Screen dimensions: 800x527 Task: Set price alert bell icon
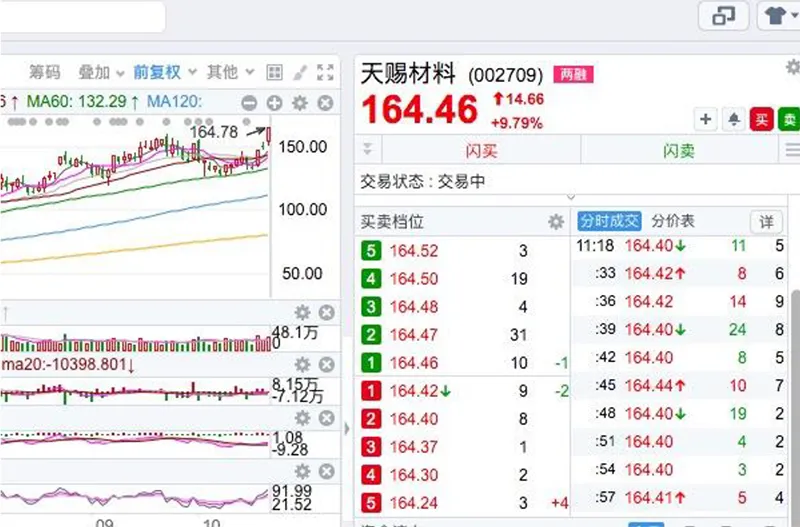tap(734, 119)
